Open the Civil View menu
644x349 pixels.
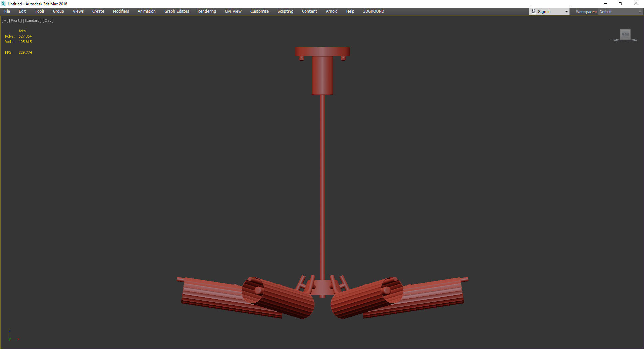[x=233, y=11]
